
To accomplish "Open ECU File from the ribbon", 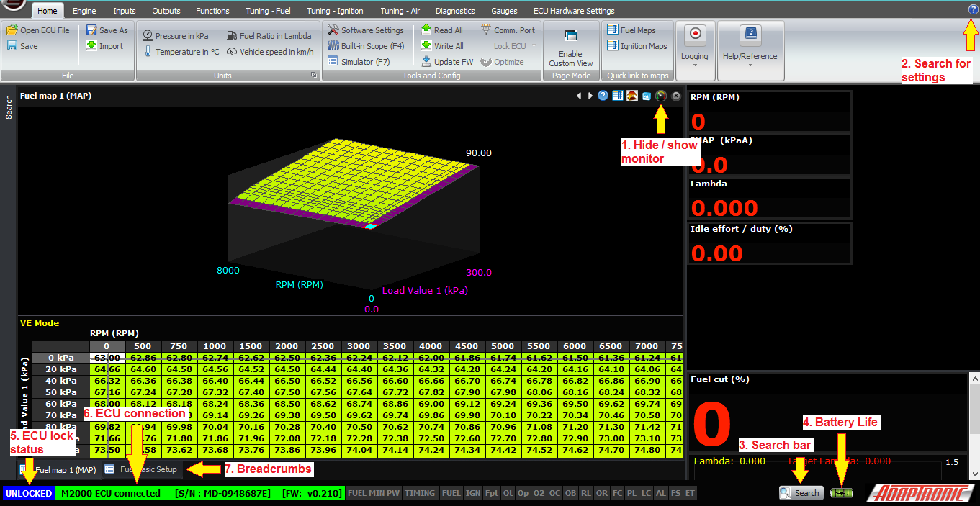I will tap(38, 30).
